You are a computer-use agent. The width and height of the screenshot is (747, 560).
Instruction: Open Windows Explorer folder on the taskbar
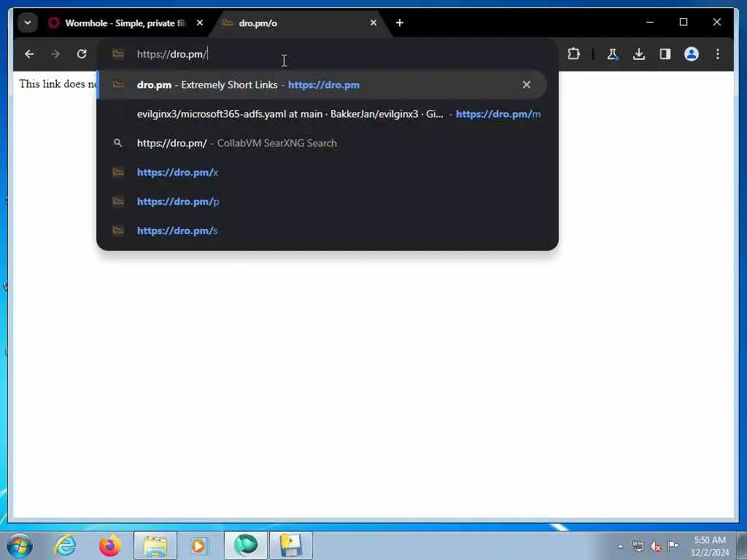click(x=155, y=545)
